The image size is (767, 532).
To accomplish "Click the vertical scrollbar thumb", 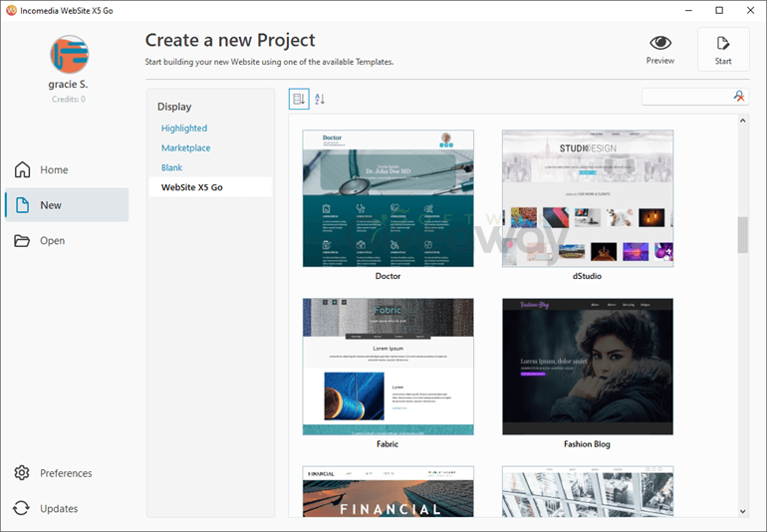I will [742, 235].
